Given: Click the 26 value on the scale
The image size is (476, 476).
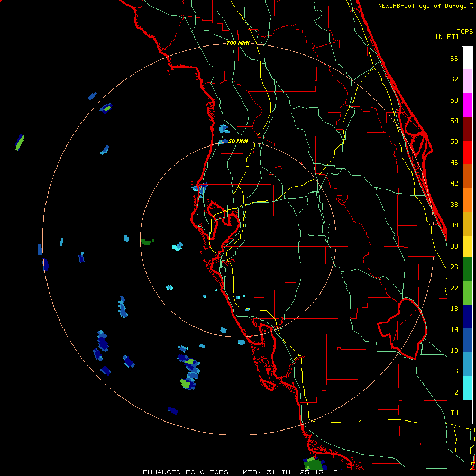Looking at the screenshot, I should pos(454,267).
